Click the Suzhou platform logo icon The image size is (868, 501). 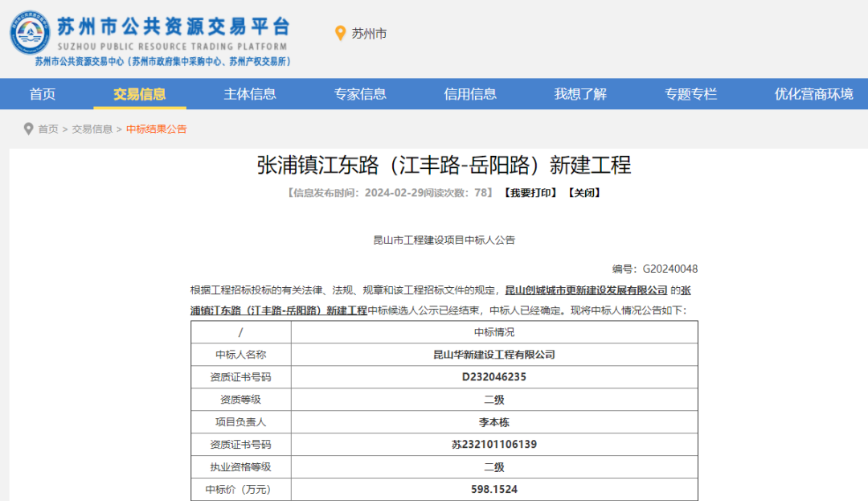30,33
